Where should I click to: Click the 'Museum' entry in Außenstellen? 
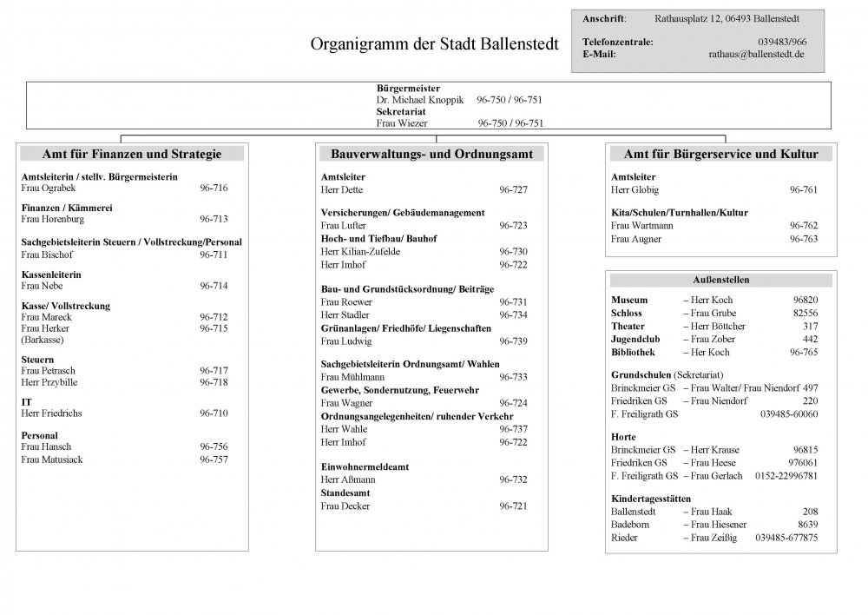629,300
